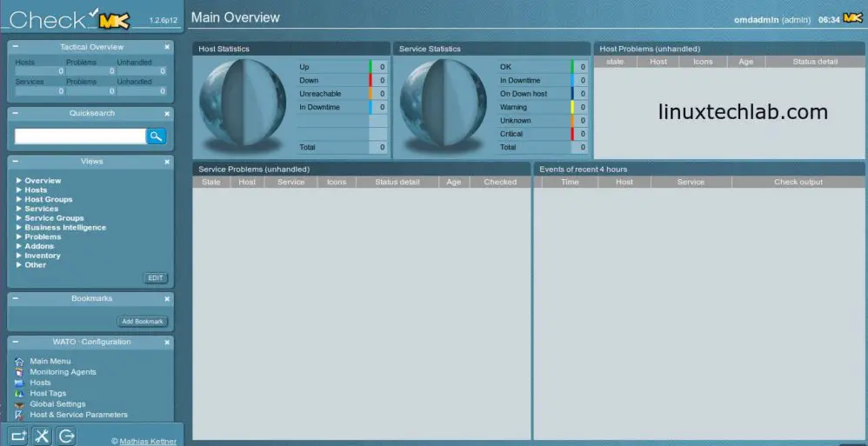Collapse the Views snapin
868x446 pixels.
pyautogui.click(x=16, y=162)
